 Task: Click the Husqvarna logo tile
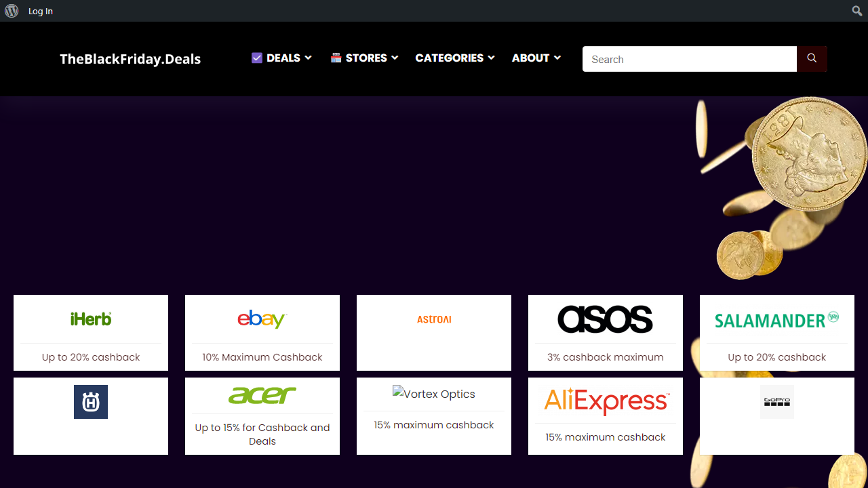coord(91,402)
